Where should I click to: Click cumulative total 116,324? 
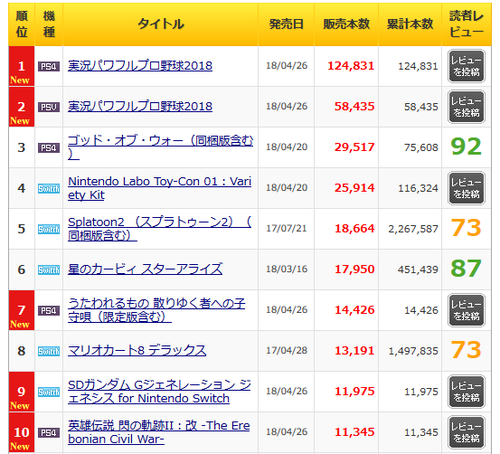pyautogui.click(x=418, y=188)
